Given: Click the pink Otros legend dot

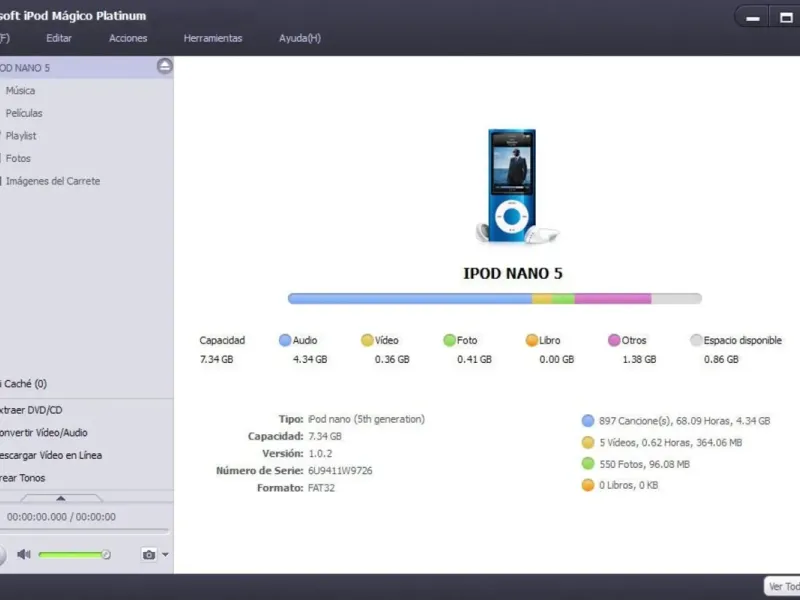Looking at the screenshot, I should click(x=614, y=340).
